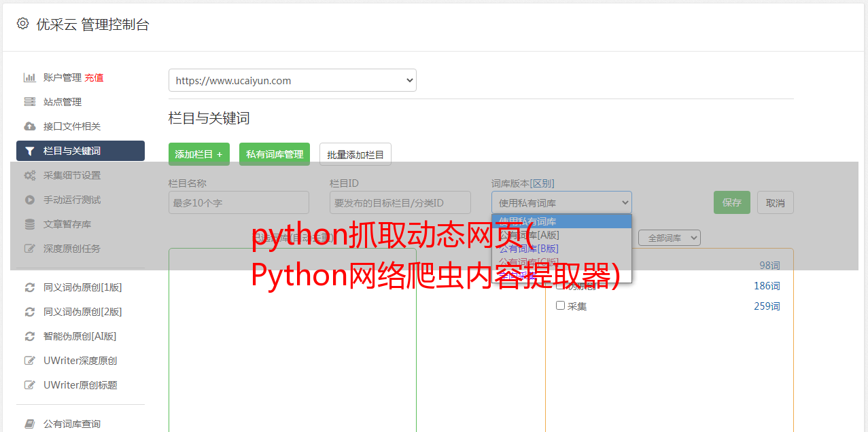Click the 私有词库管理 button

point(275,154)
